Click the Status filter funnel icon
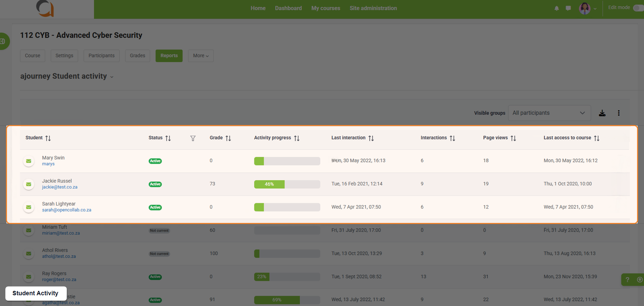 (193, 138)
